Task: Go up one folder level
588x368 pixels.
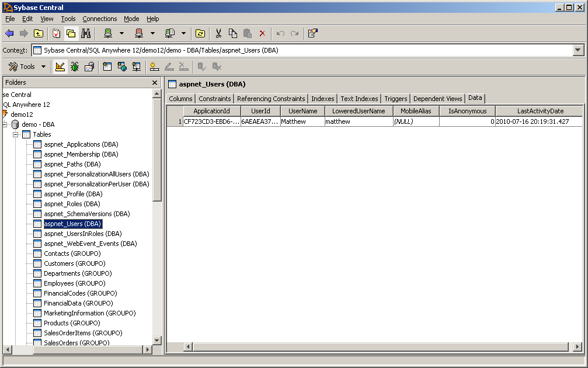Action: tap(39, 33)
